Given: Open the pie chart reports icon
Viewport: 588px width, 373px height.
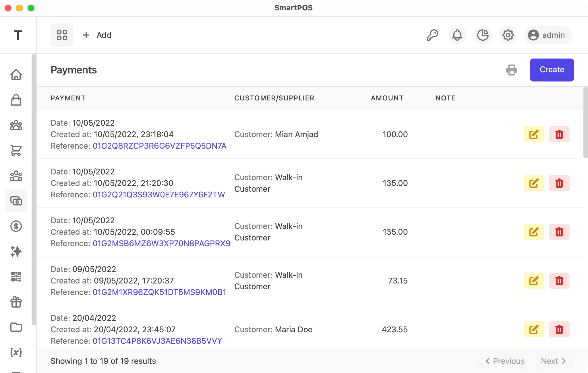Looking at the screenshot, I should pyautogui.click(x=483, y=35).
